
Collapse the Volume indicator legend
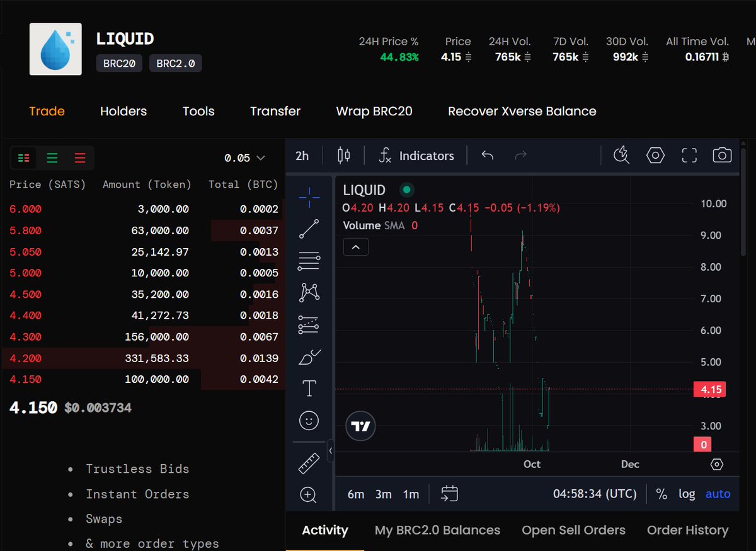point(355,247)
